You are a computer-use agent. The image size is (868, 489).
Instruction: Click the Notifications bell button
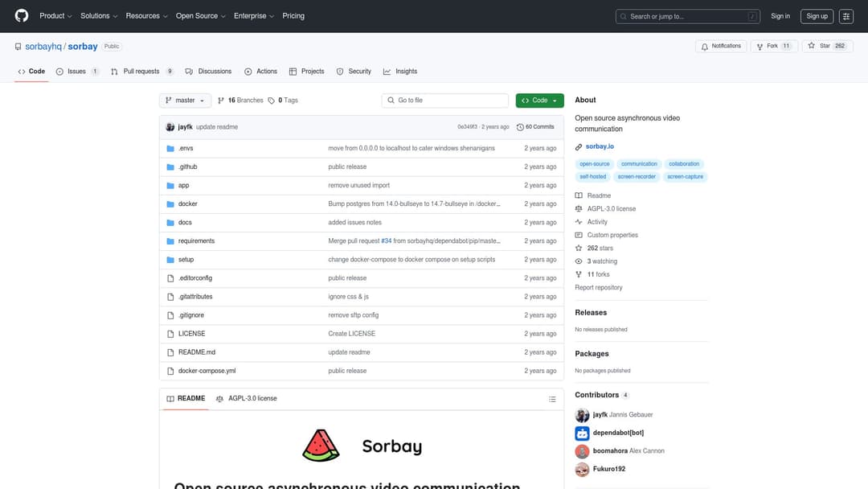click(x=721, y=46)
